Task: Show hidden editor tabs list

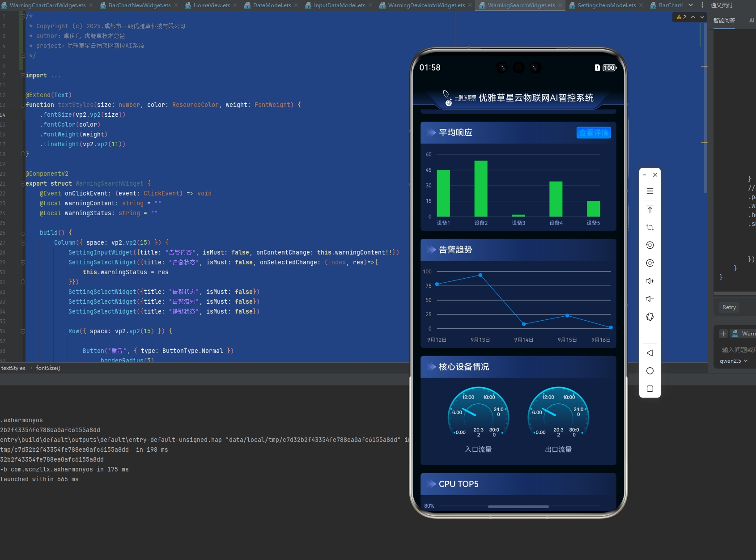Action: point(691,5)
